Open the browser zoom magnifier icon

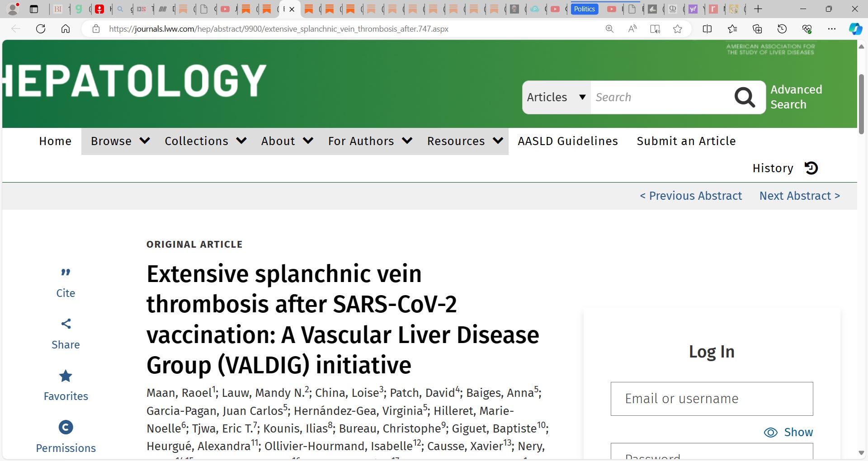pos(609,29)
